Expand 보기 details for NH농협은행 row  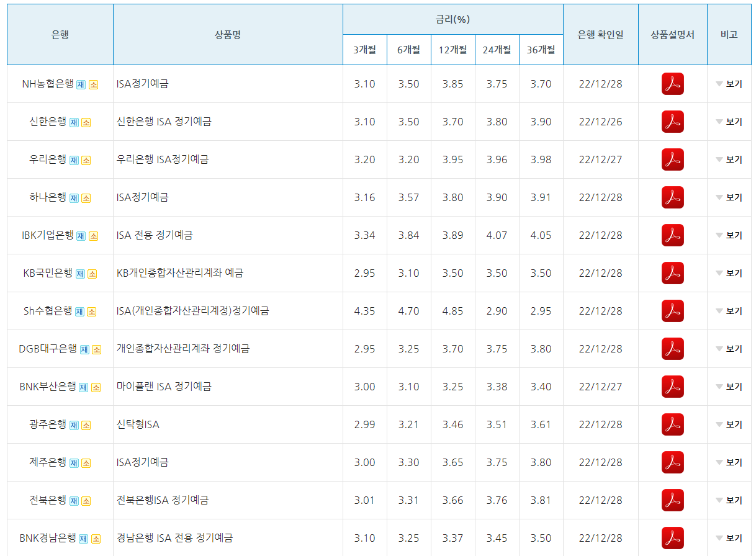[729, 84]
